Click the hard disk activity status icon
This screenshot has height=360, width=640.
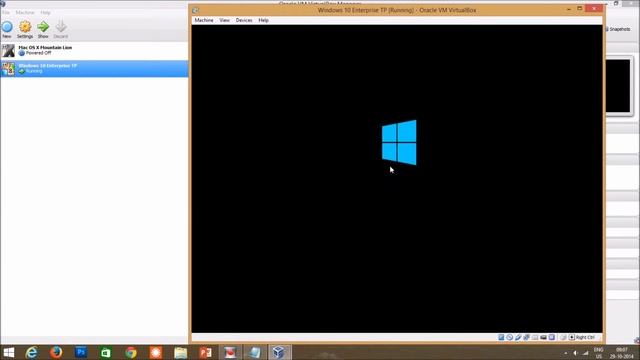(501, 337)
